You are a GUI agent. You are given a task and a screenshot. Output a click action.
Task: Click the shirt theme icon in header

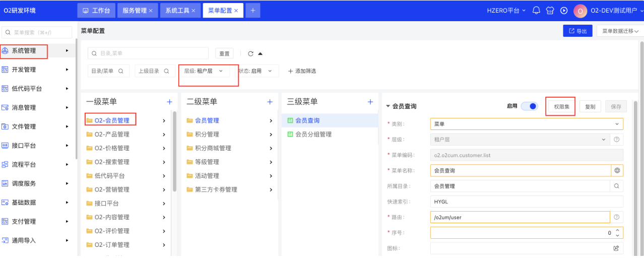click(550, 11)
